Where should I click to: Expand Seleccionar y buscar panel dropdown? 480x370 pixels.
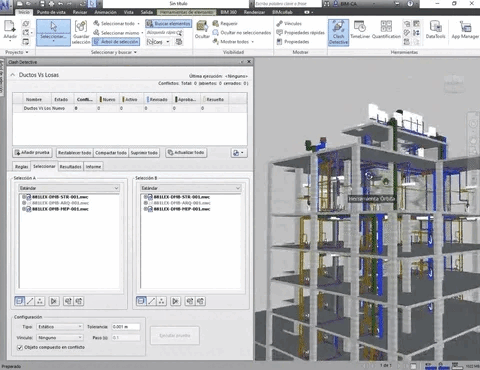click(135, 52)
